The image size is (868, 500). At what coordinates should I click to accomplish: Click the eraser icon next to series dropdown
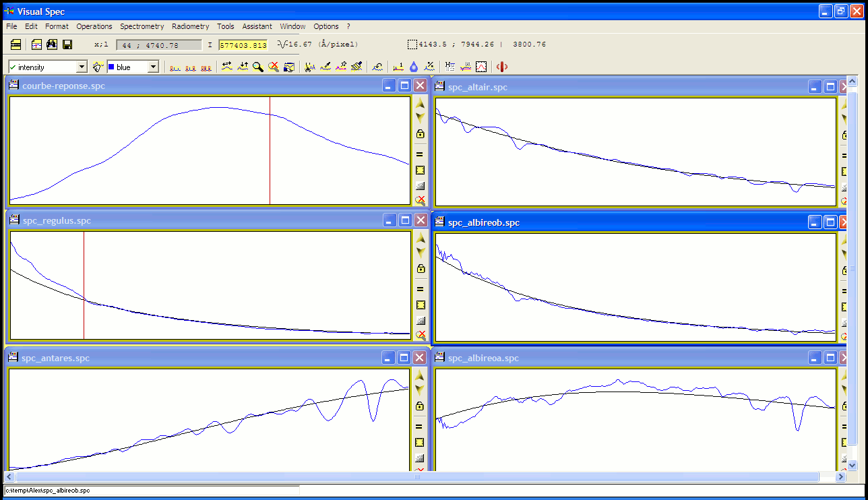[98, 67]
